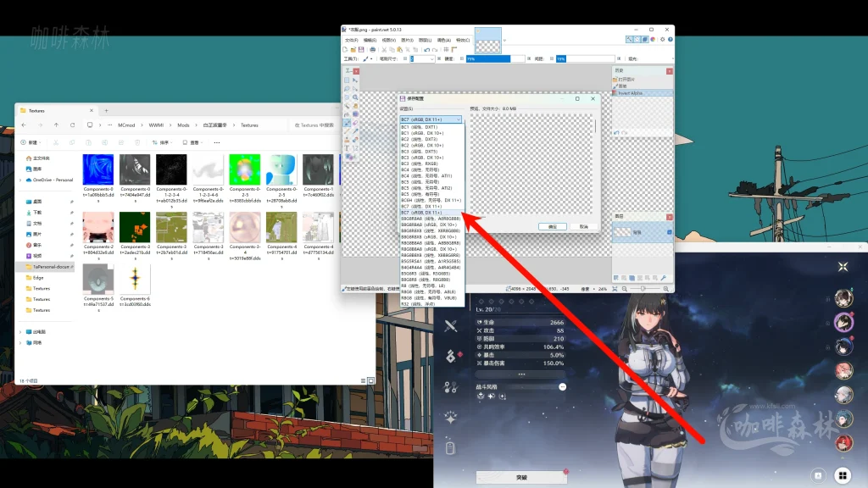Adjust the 75% hardness slider bar

(495, 58)
